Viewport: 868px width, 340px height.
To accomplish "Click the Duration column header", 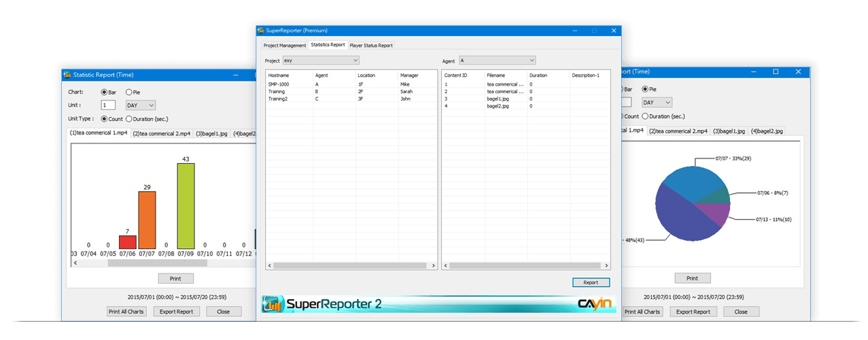I will click(x=549, y=75).
